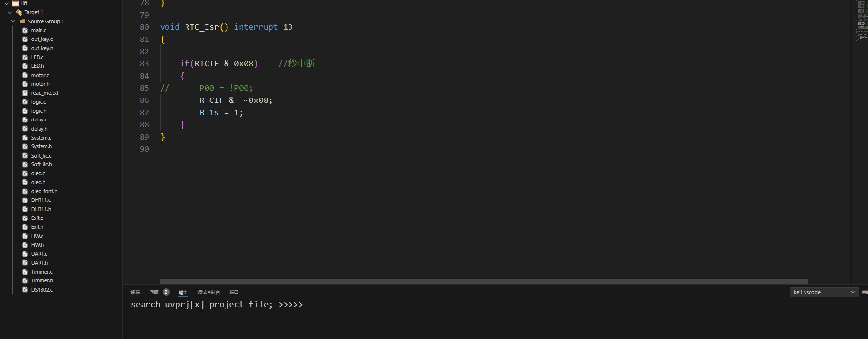The image size is (868, 339).
Task: Click the output panel list icon beside keil-vscode
Action: click(x=865, y=292)
